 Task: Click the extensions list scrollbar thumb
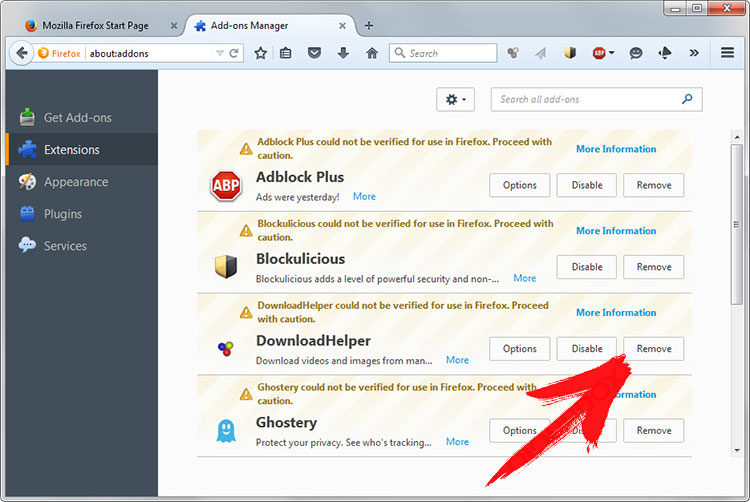click(737, 224)
